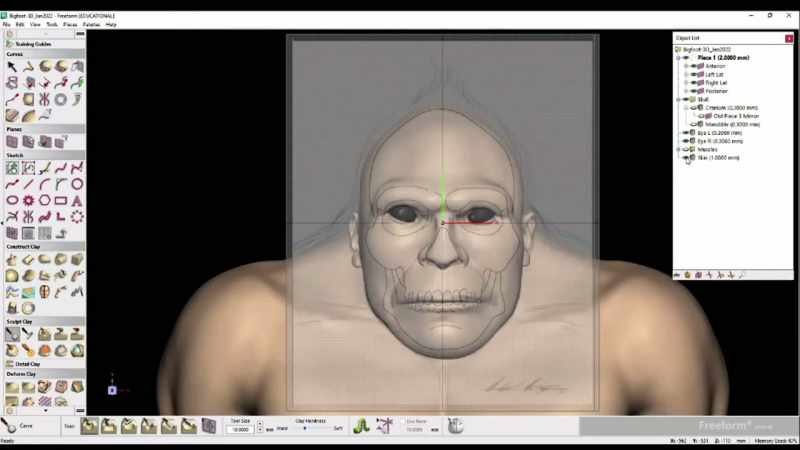Choose the cube tool in Construct Clay

(77, 259)
